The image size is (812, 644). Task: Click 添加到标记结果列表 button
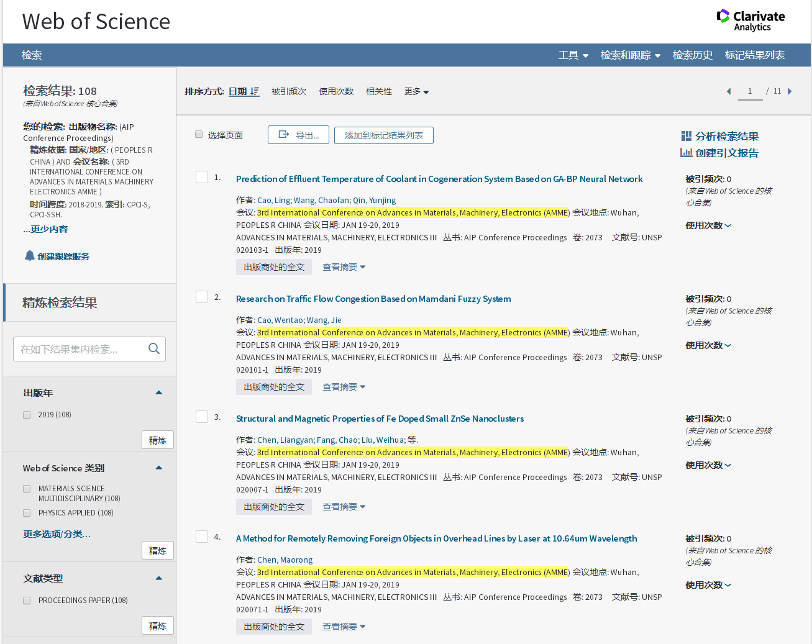[384, 135]
